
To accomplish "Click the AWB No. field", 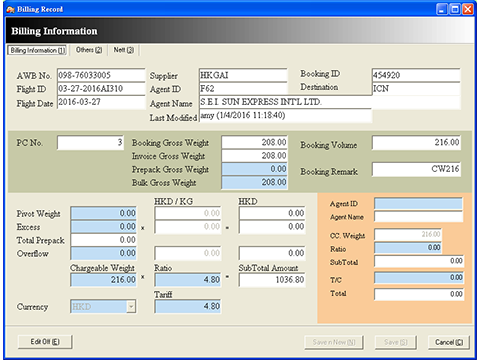I will (101, 75).
